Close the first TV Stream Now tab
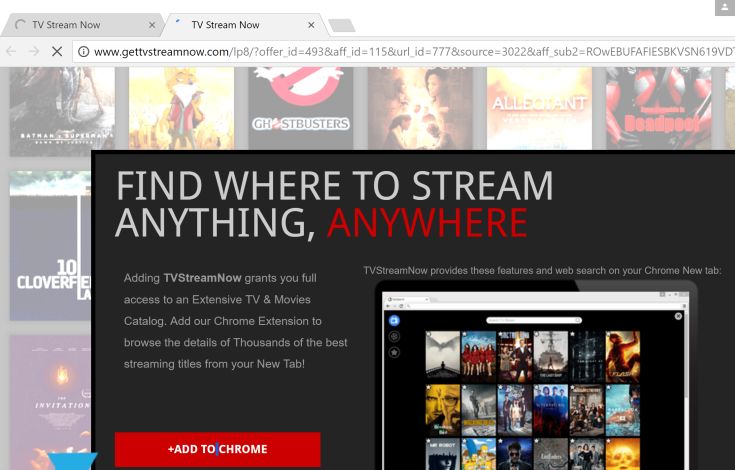The height and width of the screenshot is (470, 735). pyautogui.click(x=152, y=25)
